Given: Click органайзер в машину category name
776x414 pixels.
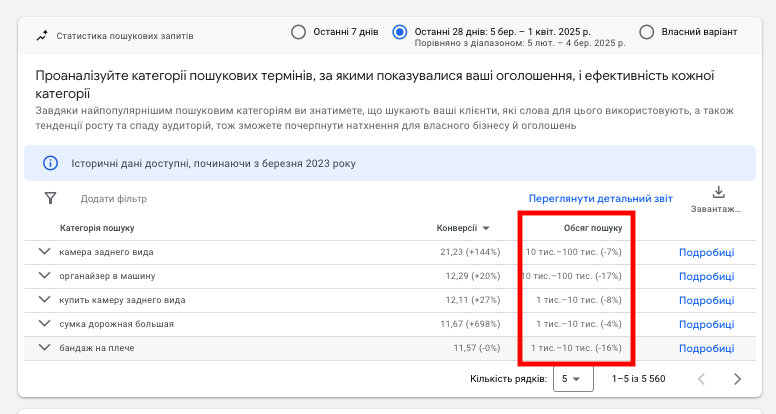Looking at the screenshot, I should click(107, 276).
